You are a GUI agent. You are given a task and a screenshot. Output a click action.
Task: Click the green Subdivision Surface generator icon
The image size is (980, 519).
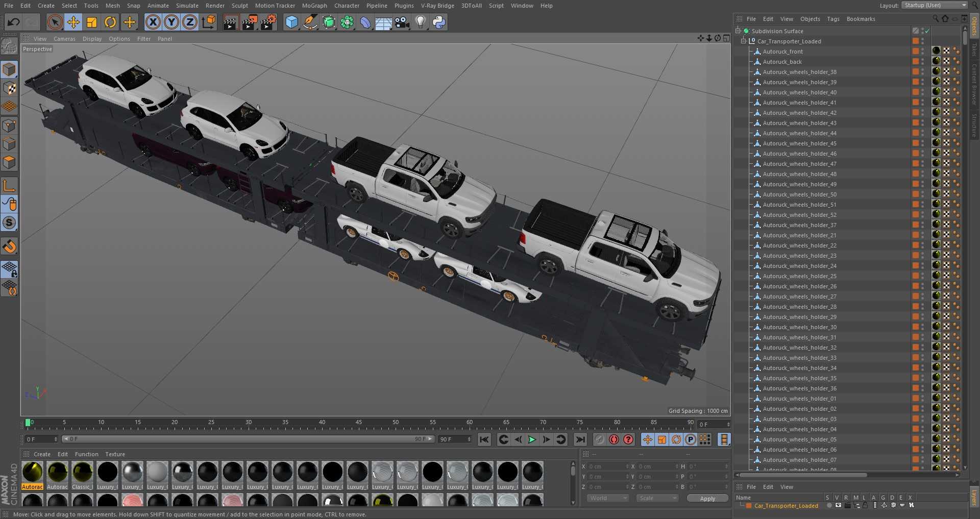[329, 22]
